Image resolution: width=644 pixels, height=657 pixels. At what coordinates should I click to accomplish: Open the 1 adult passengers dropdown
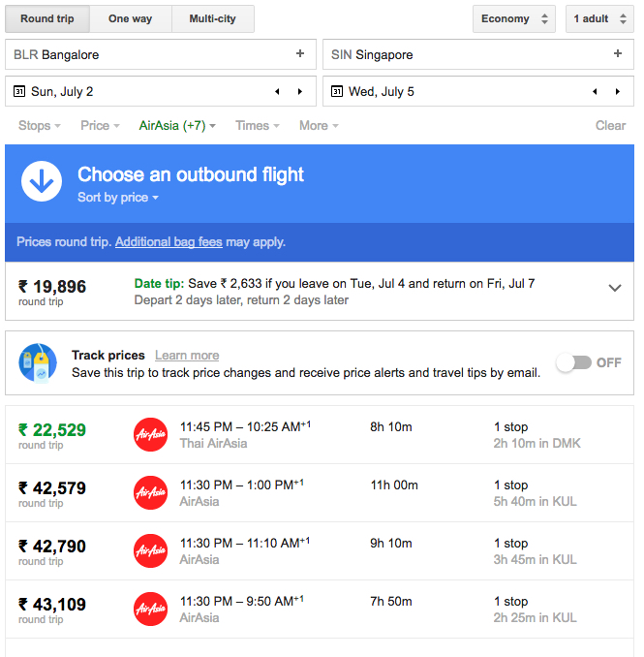[599, 18]
